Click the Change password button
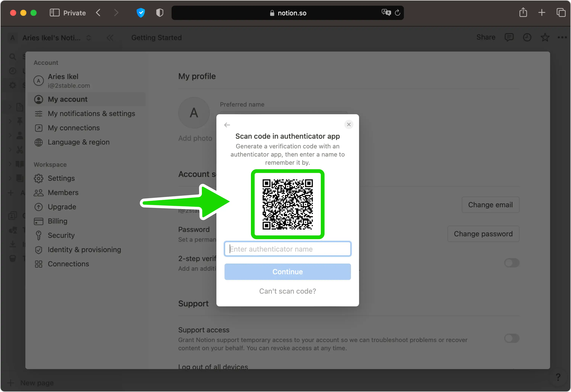 pyautogui.click(x=483, y=234)
